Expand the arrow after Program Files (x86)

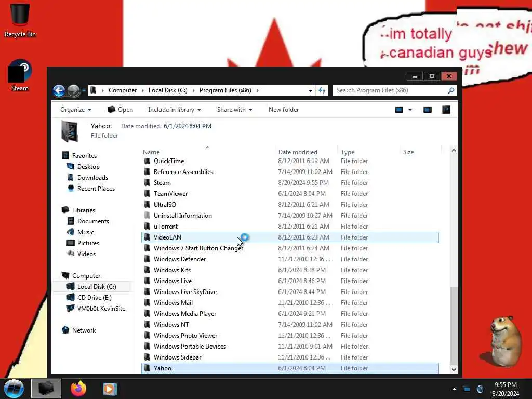[x=258, y=90]
